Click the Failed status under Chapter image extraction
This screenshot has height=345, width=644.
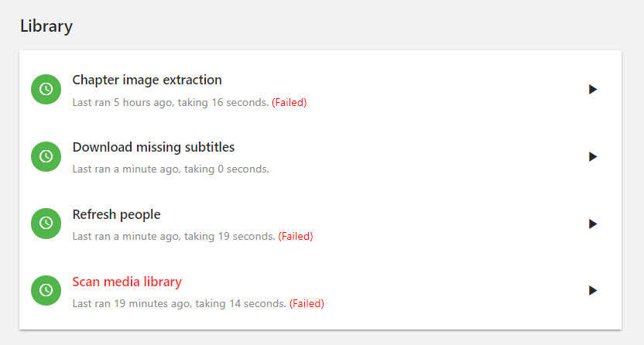(289, 102)
